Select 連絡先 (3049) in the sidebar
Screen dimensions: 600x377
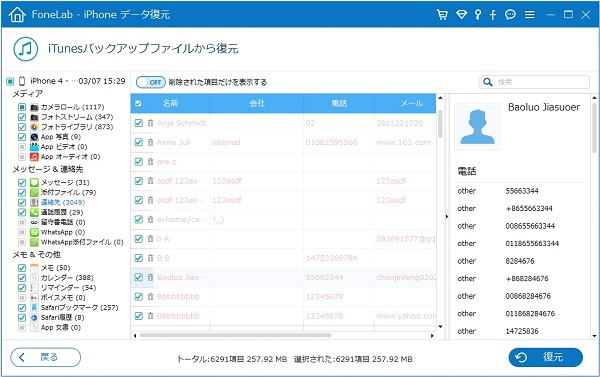point(63,202)
